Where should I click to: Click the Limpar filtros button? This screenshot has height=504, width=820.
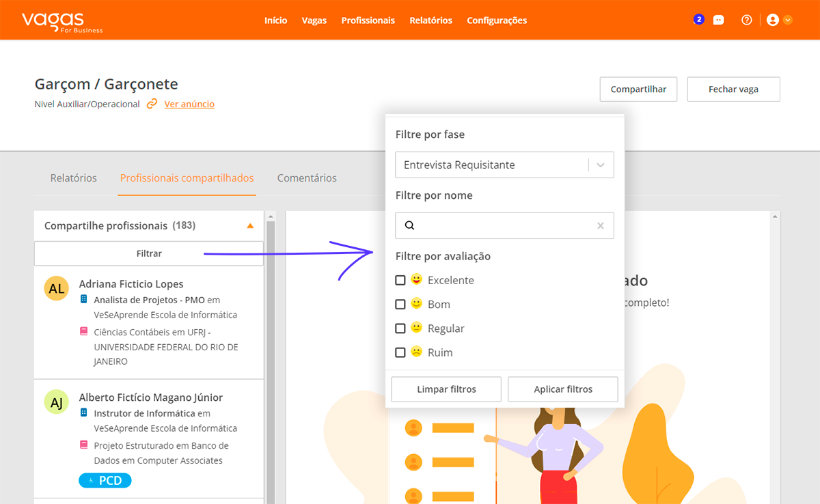point(446,389)
